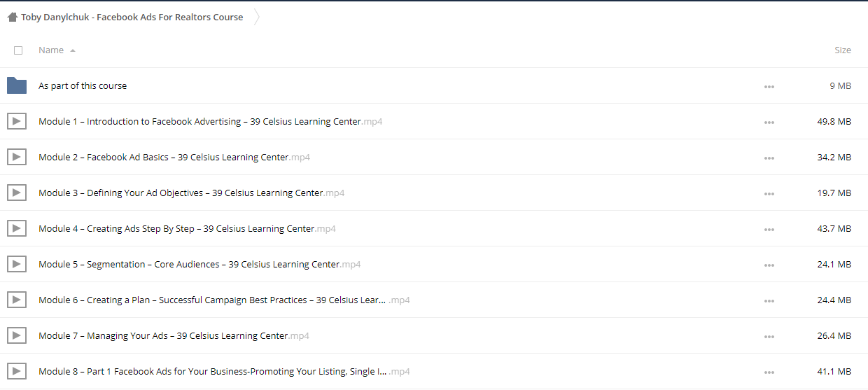Tick the select-all checkbox in the header

(x=18, y=50)
